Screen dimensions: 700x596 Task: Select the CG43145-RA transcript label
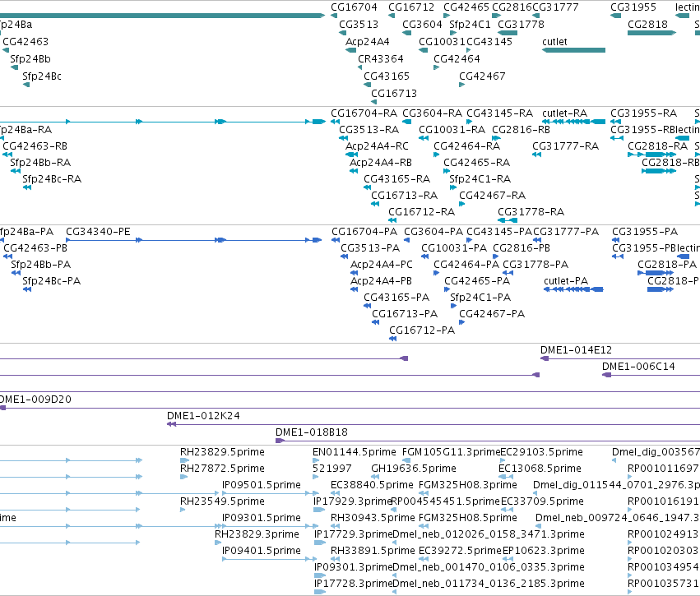pyautogui.click(x=499, y=113)
